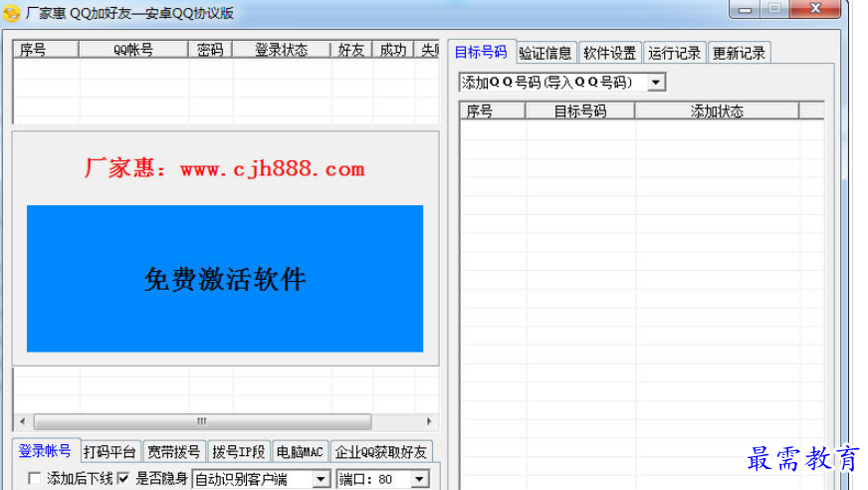Click the 登录状态 column header
The height and width of the screenshot is (490, 868).
[282, 50]
